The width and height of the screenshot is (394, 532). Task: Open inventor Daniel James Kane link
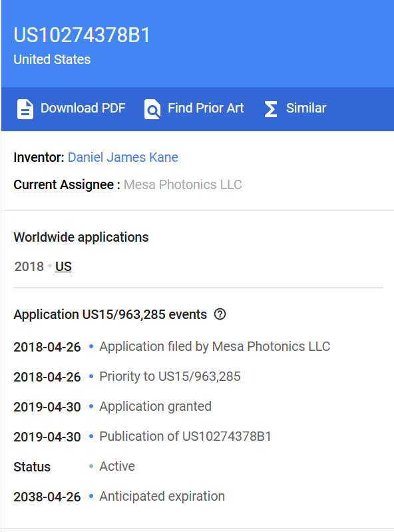(122, 157)
